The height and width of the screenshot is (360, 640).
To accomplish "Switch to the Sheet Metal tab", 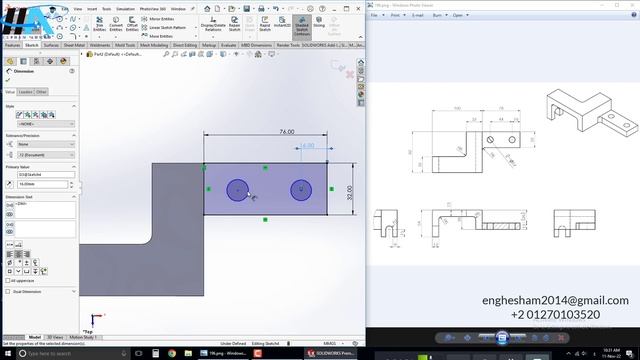I will pos(74,45).
